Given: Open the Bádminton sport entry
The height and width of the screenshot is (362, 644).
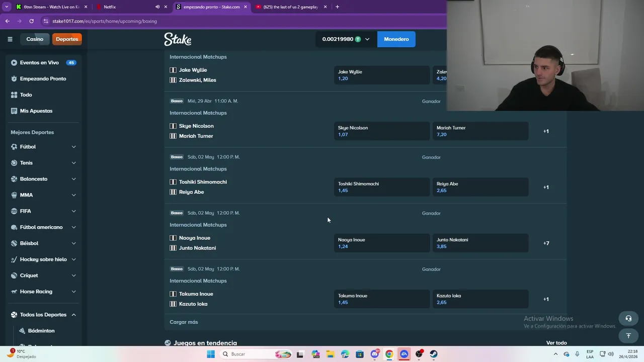Looking at the screenshot, I should point(41,331).
